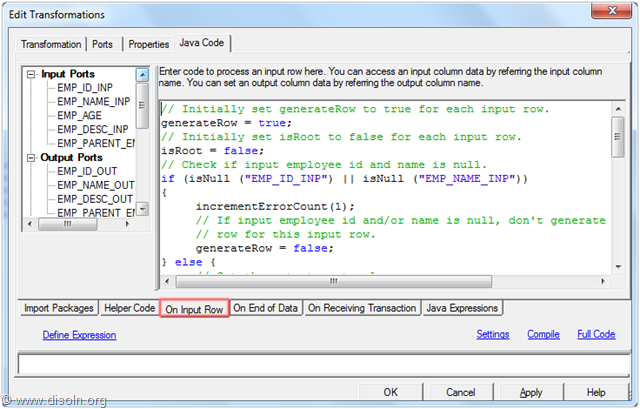This screenshot has height=409, width=640.
Task: Select EMP_NAME_OUT output port
Action: click(96, 185)
